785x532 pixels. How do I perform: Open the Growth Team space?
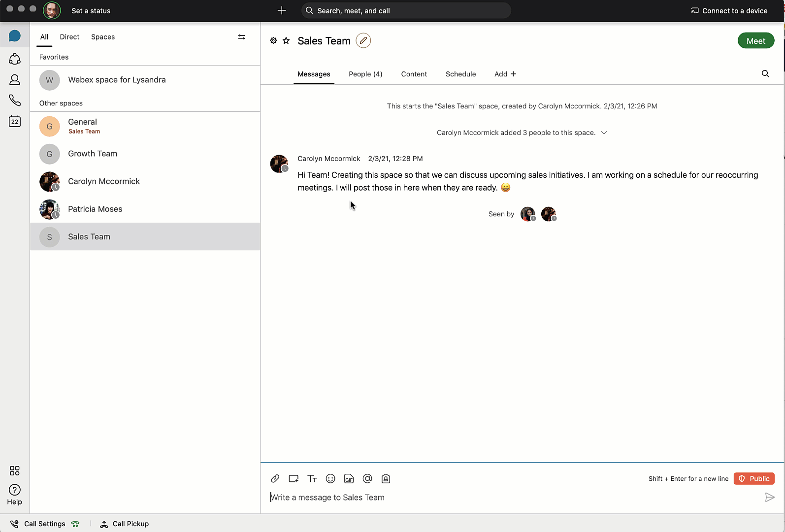click(145, 154)
